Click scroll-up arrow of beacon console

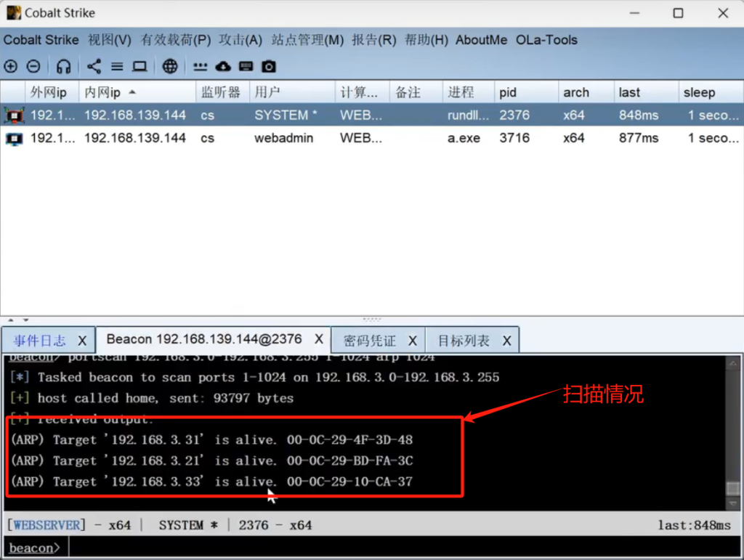(x=733, y=364)
